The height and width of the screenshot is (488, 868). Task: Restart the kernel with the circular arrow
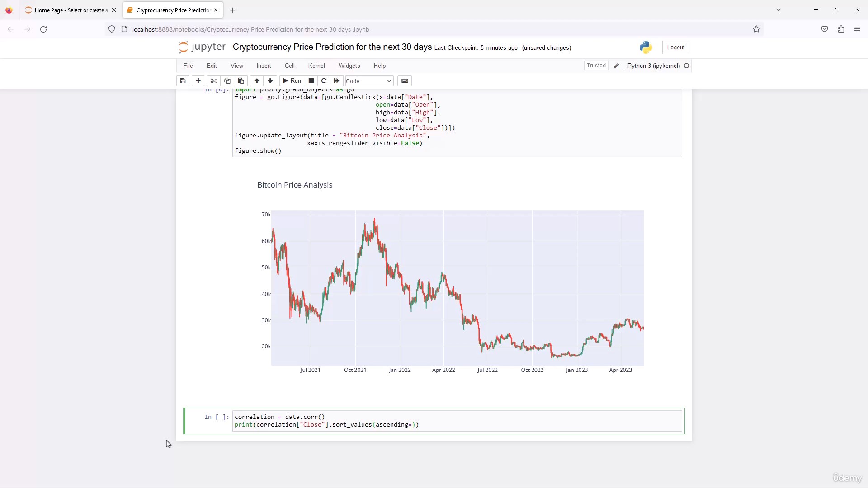[x=324, y=81]
